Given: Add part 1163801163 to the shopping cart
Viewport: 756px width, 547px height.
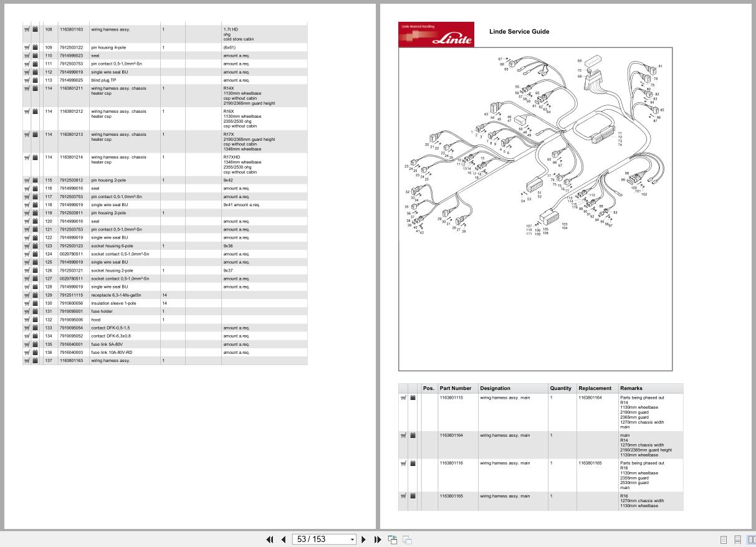Looking at the screenshot, I should point(26,29).
